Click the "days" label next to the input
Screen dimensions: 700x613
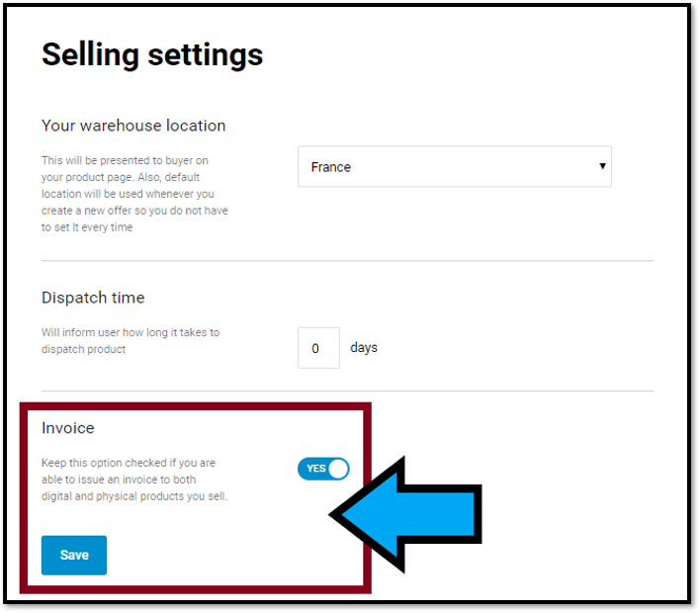pos(364,348)
